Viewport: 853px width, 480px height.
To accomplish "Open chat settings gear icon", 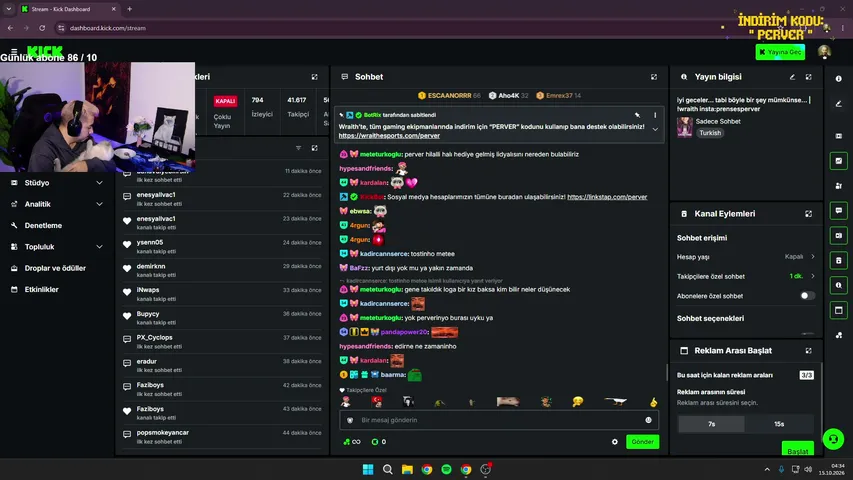I will coord(615,442).
